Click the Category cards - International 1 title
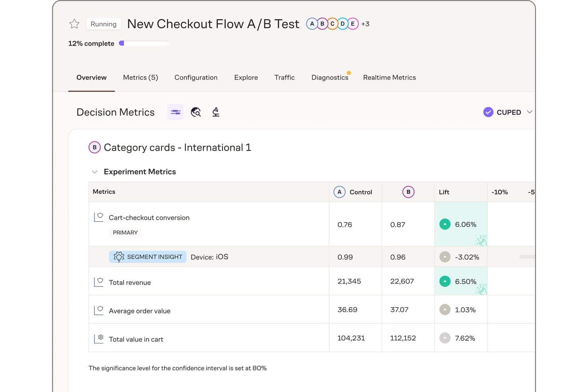The height and width of the screenshot is (392, 588). (177, 147)
